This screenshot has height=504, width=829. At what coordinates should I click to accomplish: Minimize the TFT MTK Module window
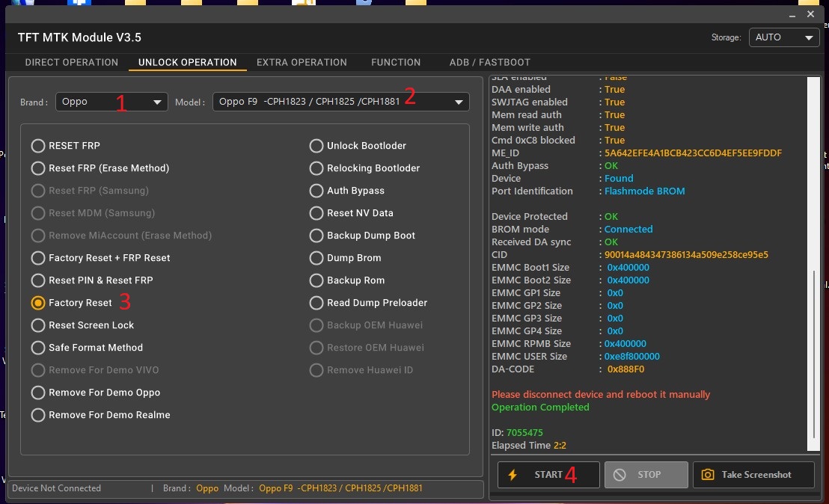[x=792, y=15]
